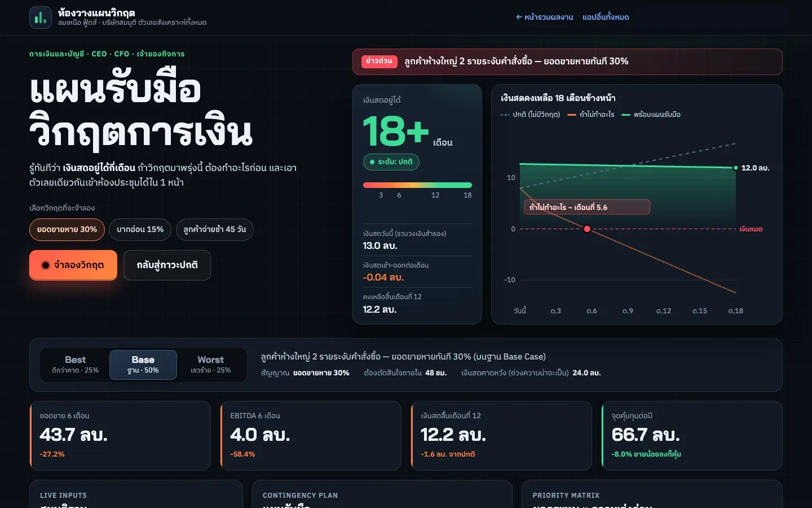812x508 pixels.
Task: Click the 12.0 ลบ. green chart endpoint
Action: [x=735, y=168]
